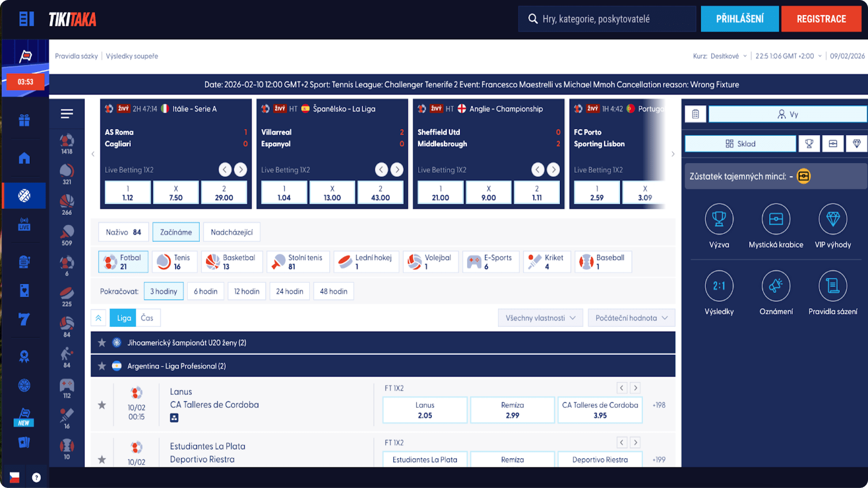Bet on AS Roma draw at 7.50
This screenshot has height=488, width=868.
(x=176, y=193)
